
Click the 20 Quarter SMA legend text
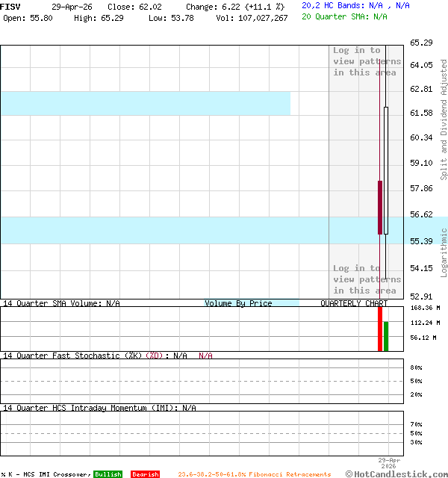click(x=344, y=16)
